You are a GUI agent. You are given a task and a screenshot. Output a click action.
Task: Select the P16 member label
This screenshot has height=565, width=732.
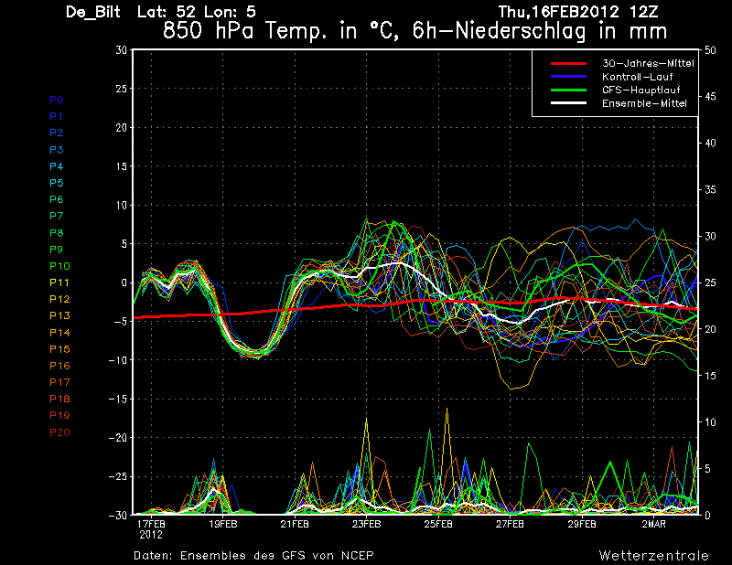click(x=60, y=366)
